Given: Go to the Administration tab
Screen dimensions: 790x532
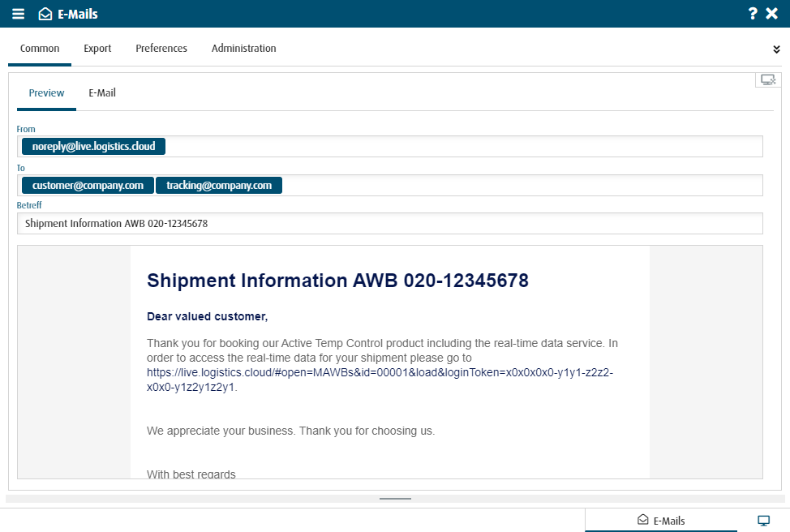Looking at the screenshot, I should [244, 49].
